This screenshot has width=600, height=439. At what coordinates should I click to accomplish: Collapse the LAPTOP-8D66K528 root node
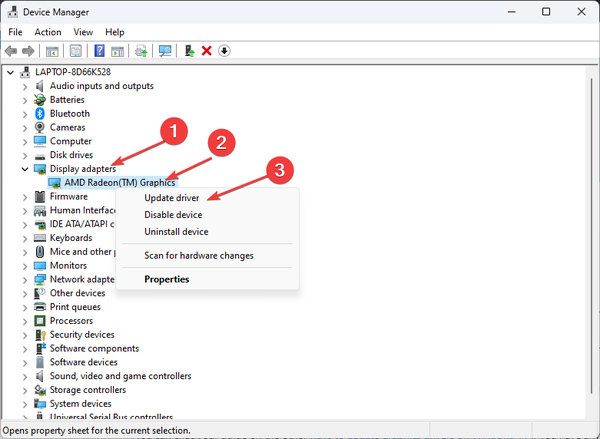pos(12,73)
